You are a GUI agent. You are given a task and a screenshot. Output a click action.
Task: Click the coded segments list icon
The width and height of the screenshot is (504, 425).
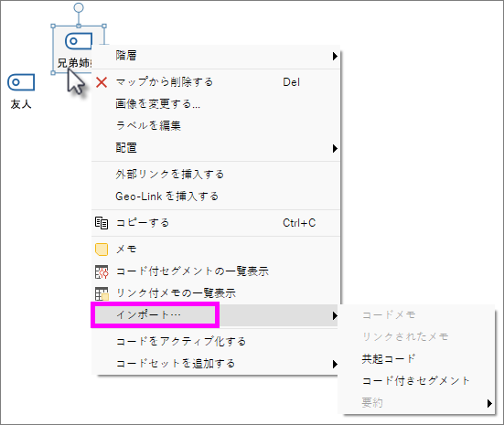(102, 271)
